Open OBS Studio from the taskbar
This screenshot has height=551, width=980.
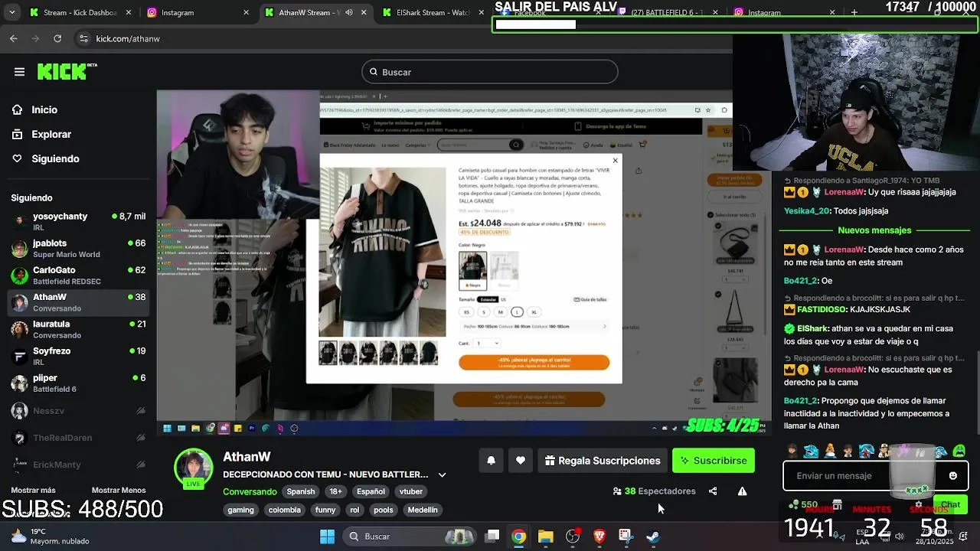point(573,536)
